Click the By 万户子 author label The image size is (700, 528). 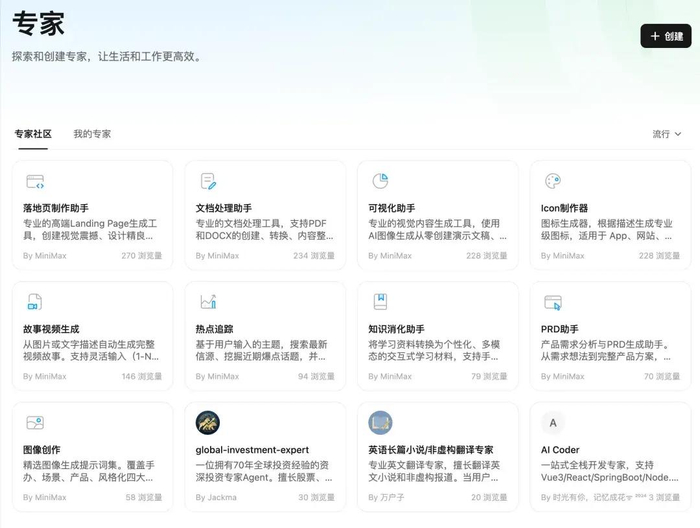[386, 497]
